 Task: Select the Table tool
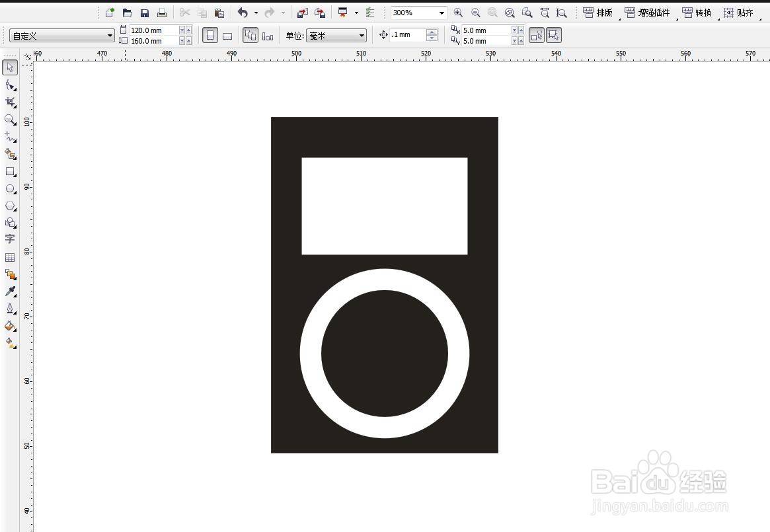(x=10, y=257)
